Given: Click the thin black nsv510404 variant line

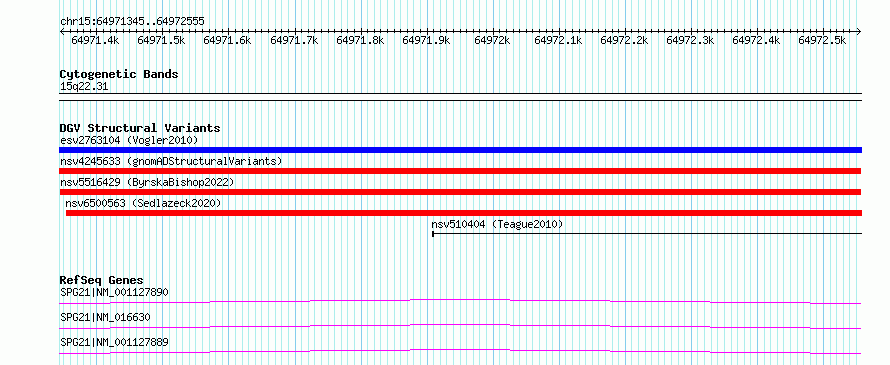Looking at the screenshot, I should point(647,233).
